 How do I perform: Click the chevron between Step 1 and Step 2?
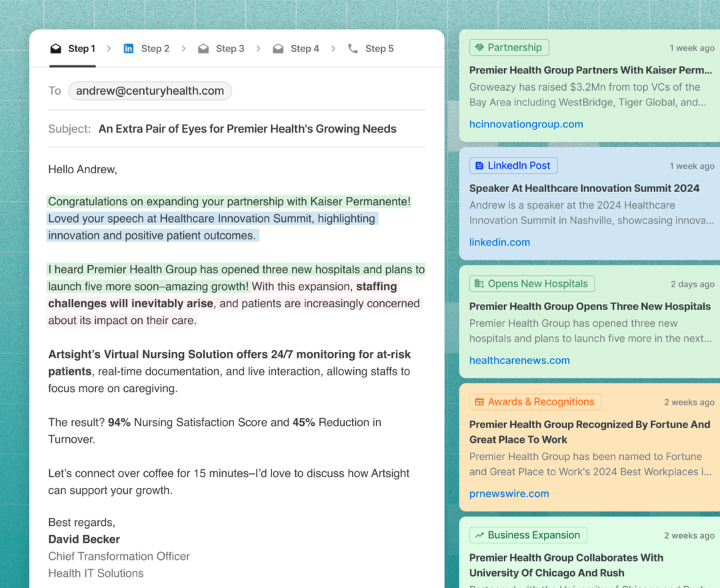pyautogui.click(x=109, y=49)
